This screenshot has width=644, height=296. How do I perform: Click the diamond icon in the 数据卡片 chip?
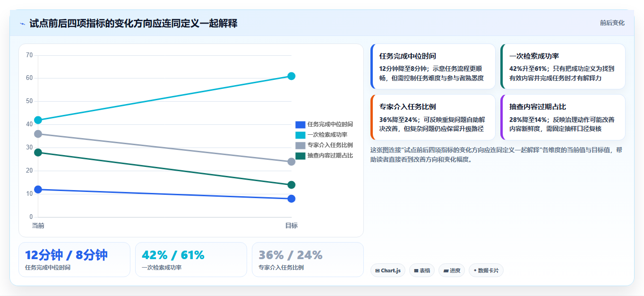tap(475, 270)
